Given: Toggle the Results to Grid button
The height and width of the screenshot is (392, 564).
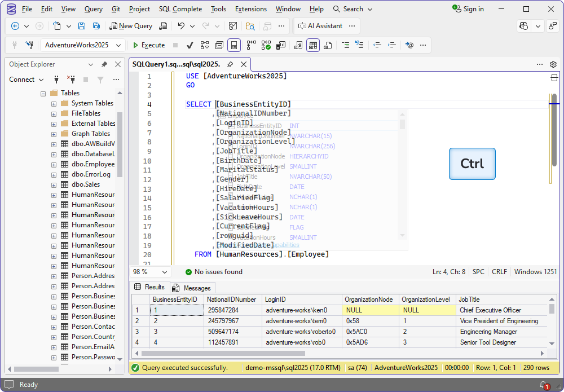Looking at the screenshot, I should click(313, 45).
